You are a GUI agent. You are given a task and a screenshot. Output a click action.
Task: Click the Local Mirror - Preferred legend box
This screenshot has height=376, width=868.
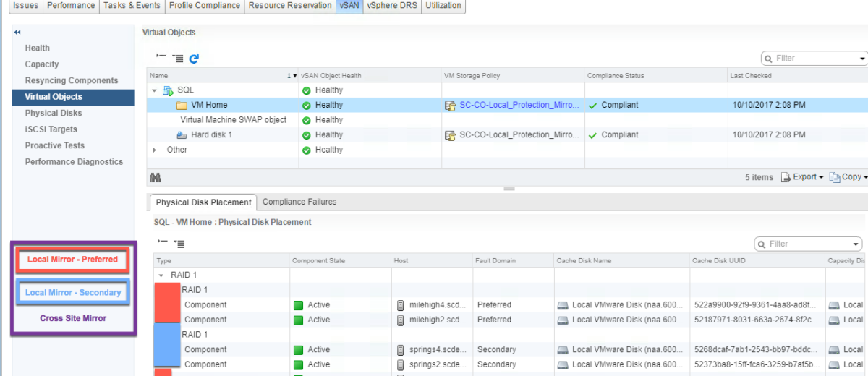(x=72, y=260)
